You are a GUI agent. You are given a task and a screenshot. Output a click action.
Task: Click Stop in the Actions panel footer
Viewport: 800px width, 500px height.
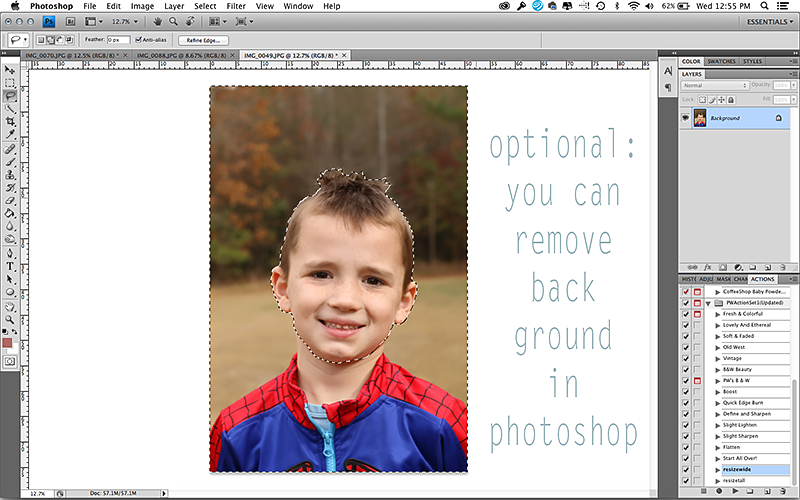pos(703,491)
